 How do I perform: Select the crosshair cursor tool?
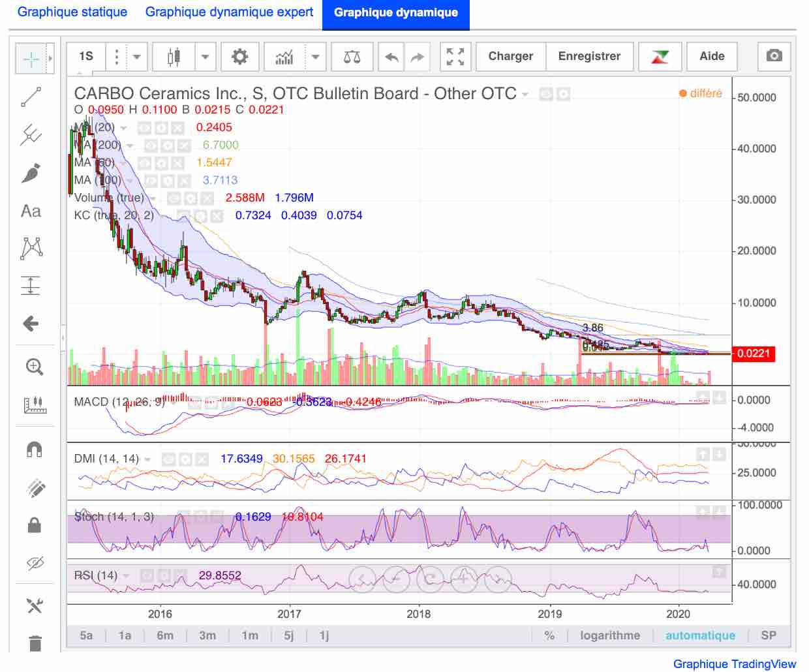(31, 59)
